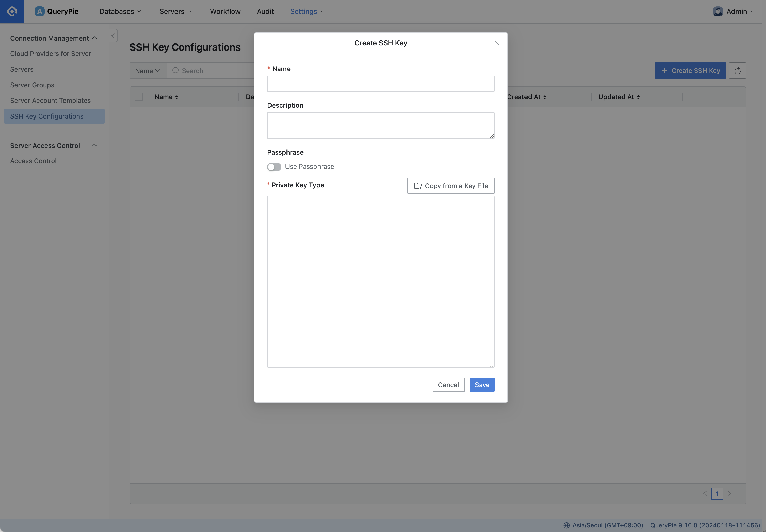Check the select-all checkbox in table header
The image size is (766, 532).
point(139,97)
